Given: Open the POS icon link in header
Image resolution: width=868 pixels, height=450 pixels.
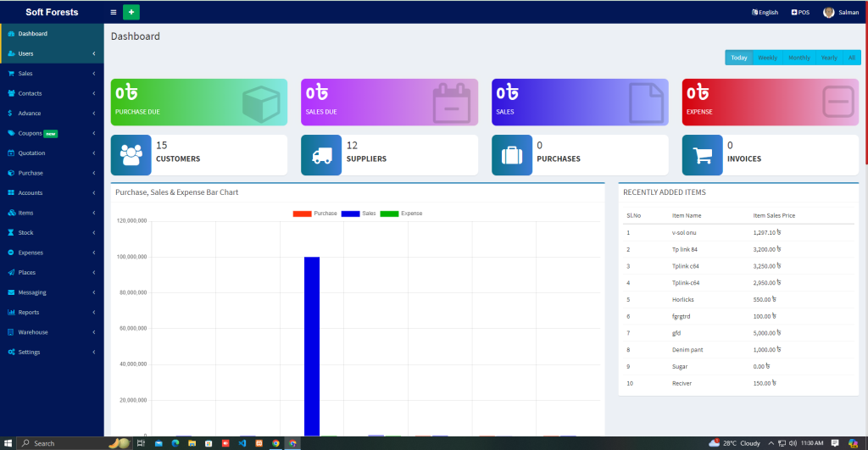Looking at the screenshot, I should pos(799,13).
